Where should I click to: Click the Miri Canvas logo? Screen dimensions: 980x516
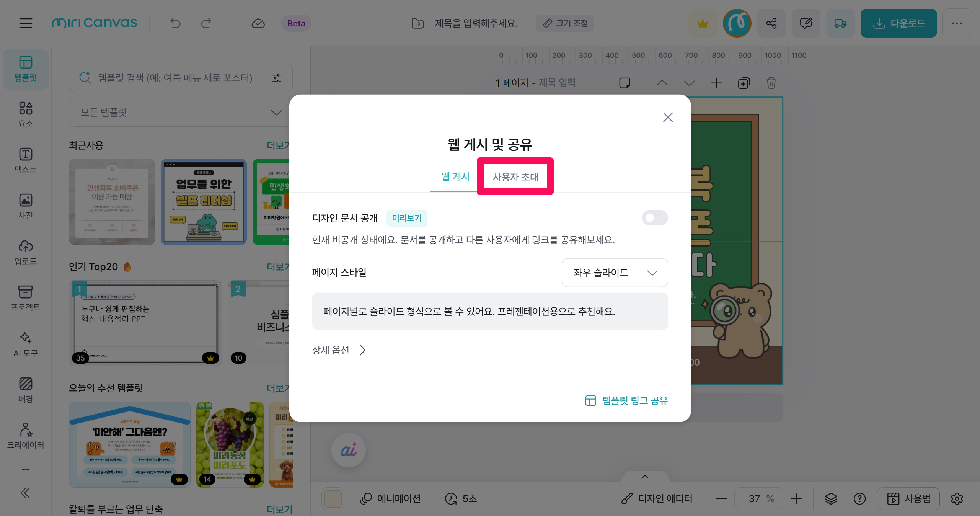(x=95, y=23)
